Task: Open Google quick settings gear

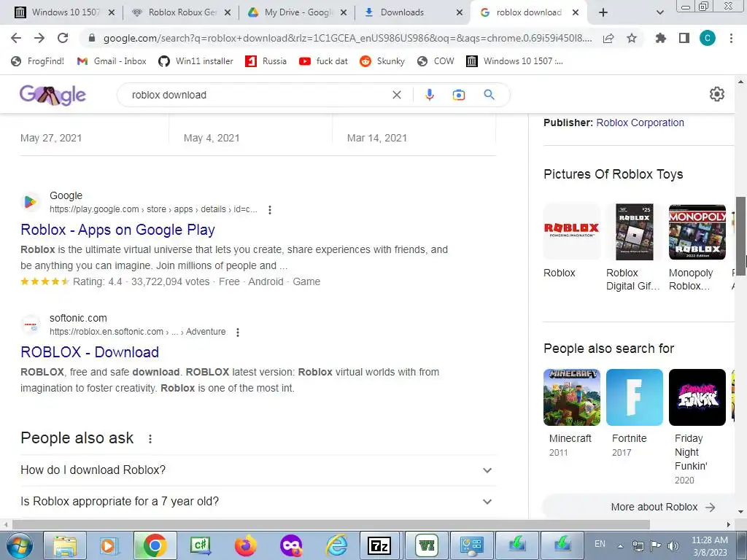Action: pos(717,94)
